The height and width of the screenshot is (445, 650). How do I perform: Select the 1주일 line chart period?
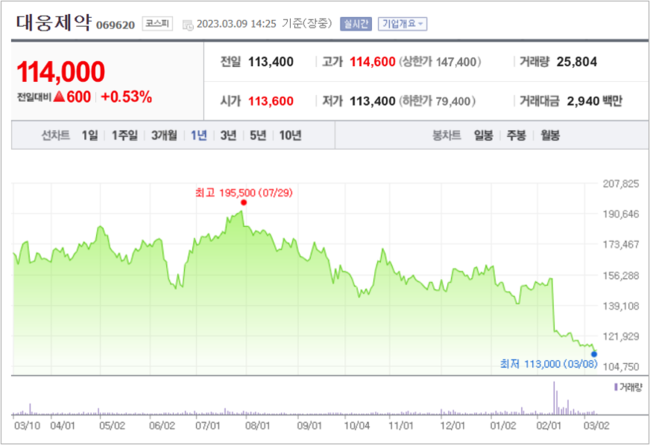[x=124, y=135]
